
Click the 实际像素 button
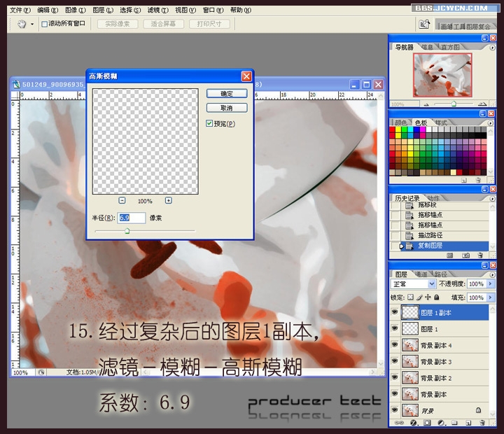(118, 24)
